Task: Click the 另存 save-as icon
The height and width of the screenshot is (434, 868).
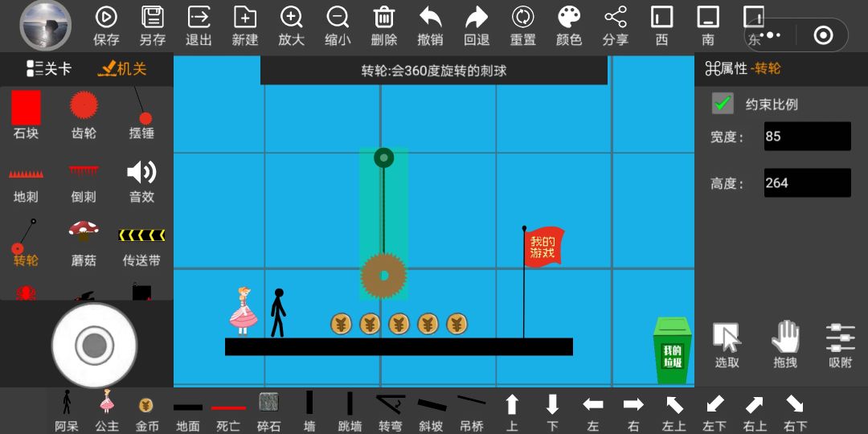Action: click(x=152, y=17)
